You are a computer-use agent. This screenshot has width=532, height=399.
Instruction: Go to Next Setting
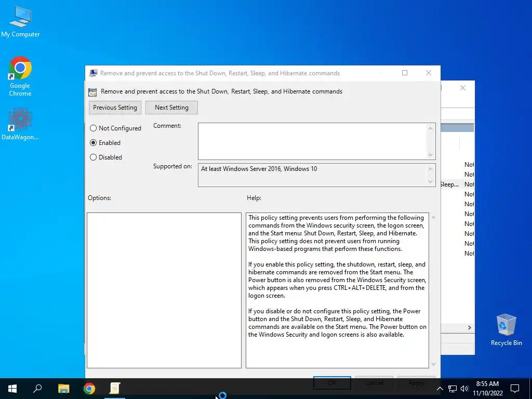pyautogui.click(x=171, y=108)
